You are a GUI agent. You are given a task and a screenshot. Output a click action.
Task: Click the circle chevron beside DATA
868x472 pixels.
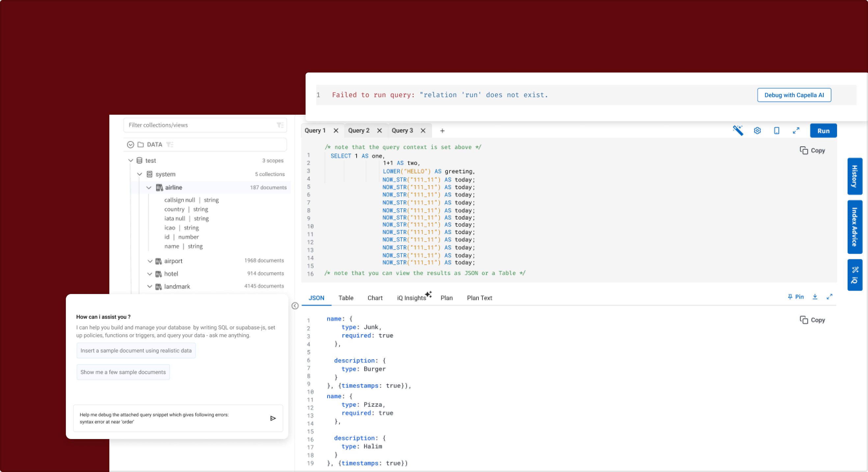[130, 144]
